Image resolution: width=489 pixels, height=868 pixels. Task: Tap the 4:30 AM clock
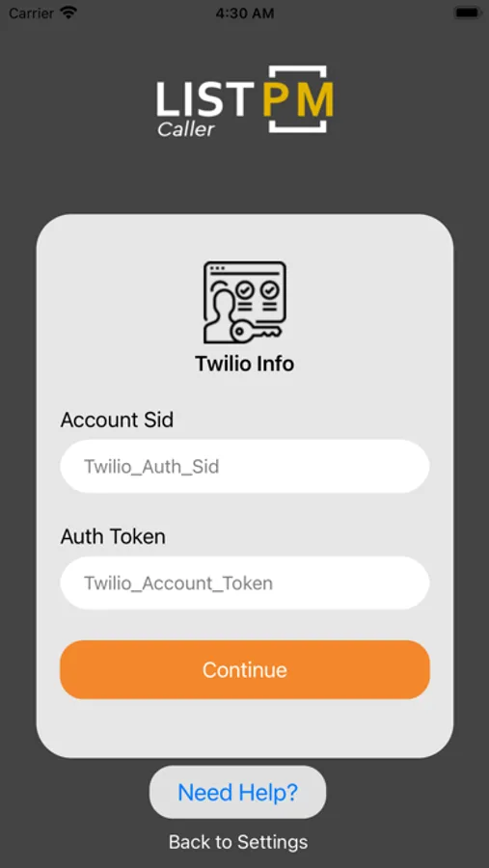point(244,14)
